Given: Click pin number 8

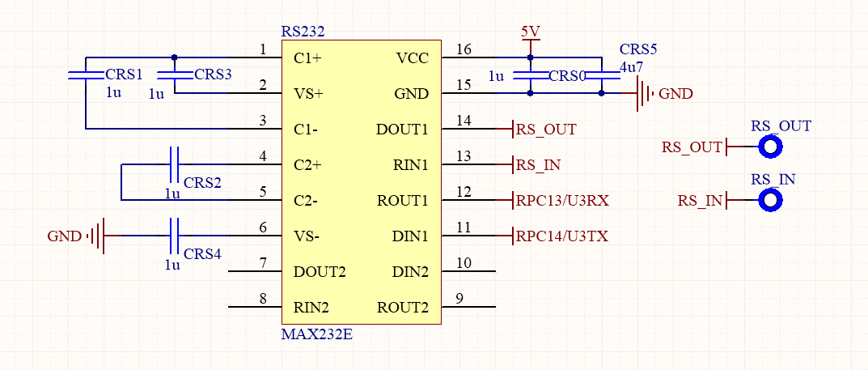Looking at the screenshot, I should 264,299.
